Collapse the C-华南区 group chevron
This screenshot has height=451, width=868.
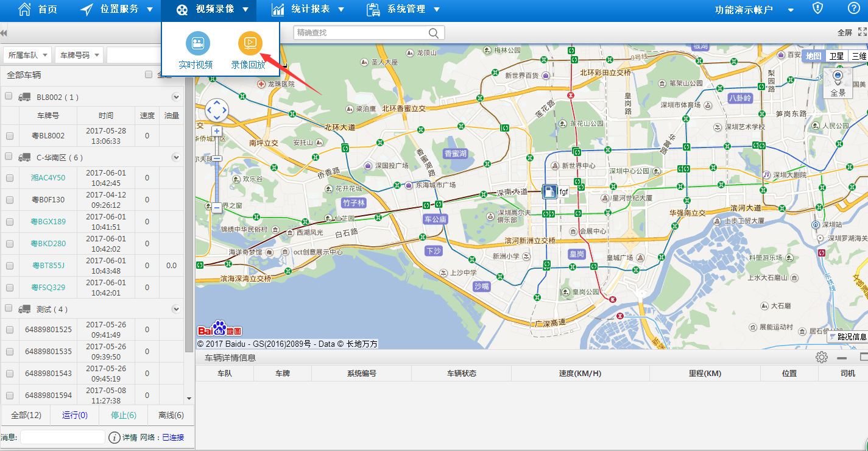tap(176, 157)
